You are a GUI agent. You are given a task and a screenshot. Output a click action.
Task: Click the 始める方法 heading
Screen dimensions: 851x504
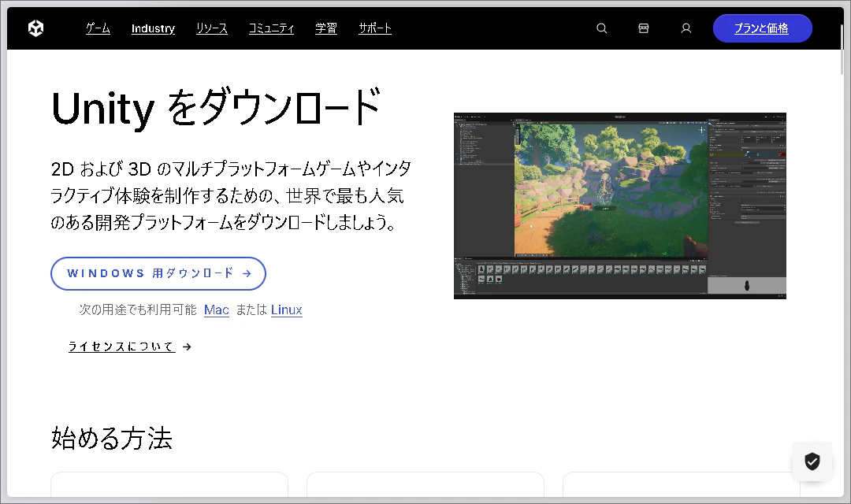pyautogui.click(x=112, y=439)
